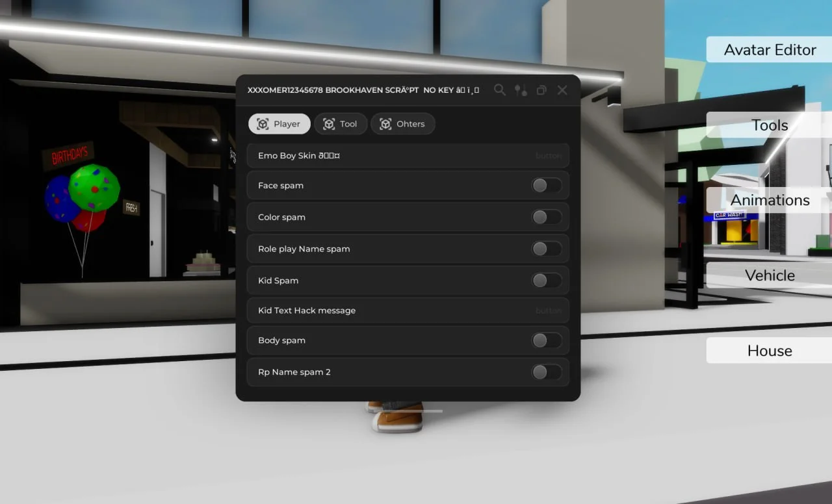The image size is (832, 504).
Task: Enable the Face spam toggle
Action: coord(547,186)
